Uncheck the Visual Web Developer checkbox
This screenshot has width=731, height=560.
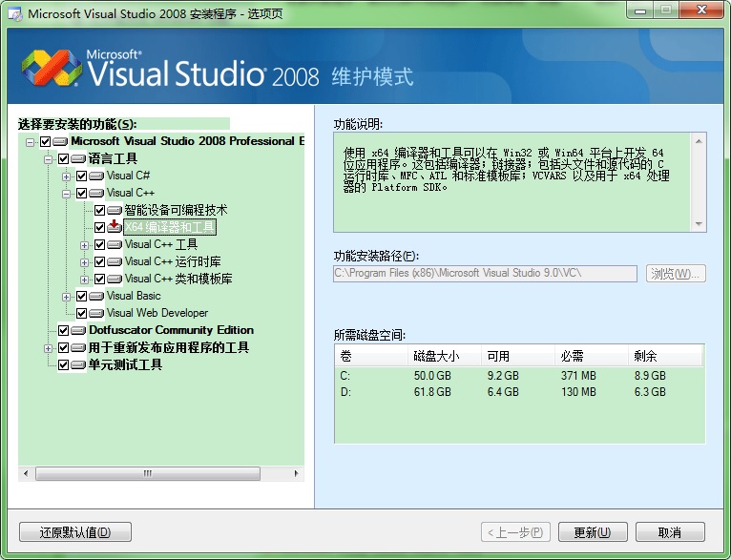click(81, 313)
